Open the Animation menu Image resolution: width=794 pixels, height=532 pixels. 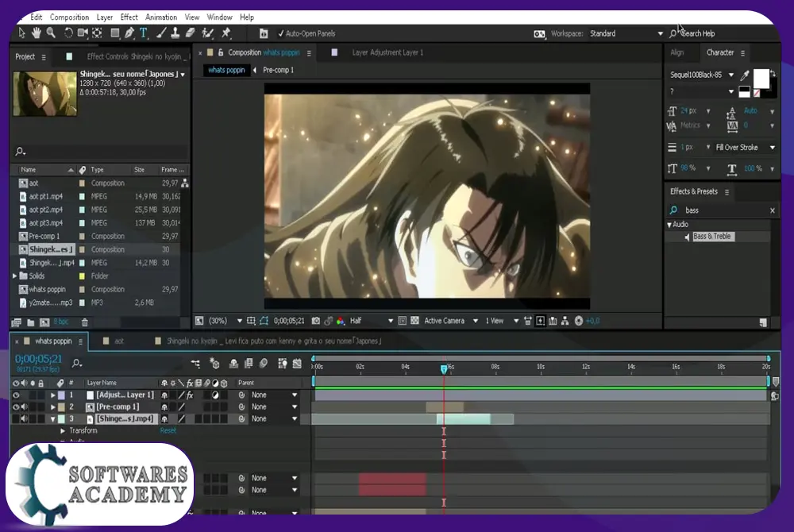[x=161, y=17]
